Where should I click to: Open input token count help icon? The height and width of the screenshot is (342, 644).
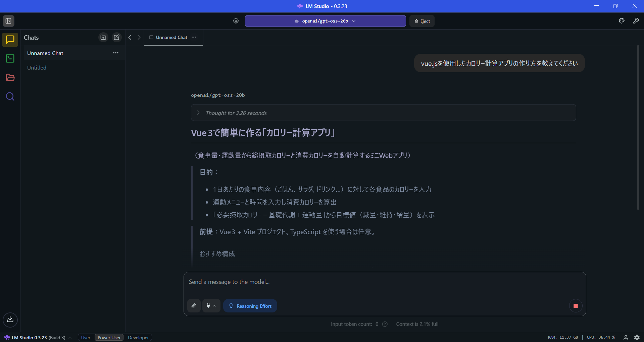click(x=385, y=324)
